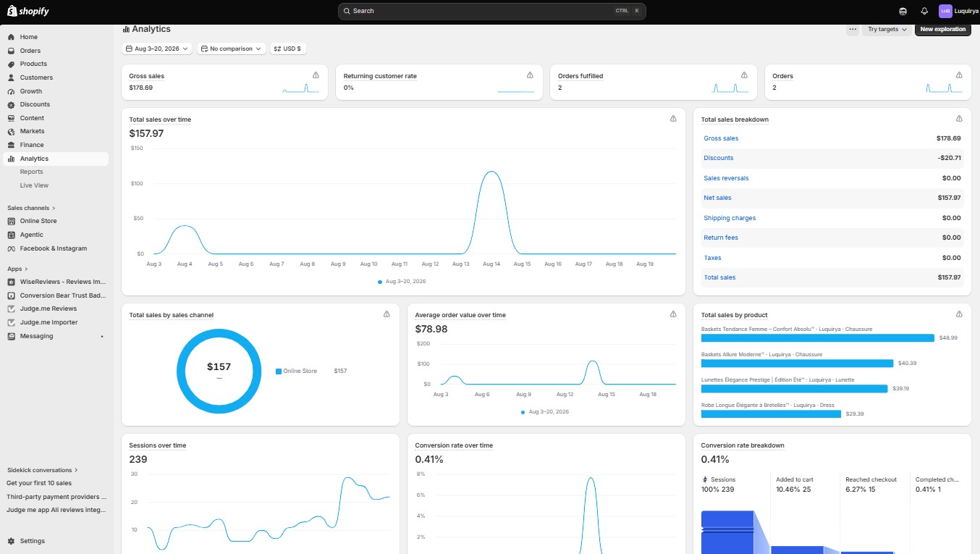Expand the Sales channels section

[x=31, y=208]
